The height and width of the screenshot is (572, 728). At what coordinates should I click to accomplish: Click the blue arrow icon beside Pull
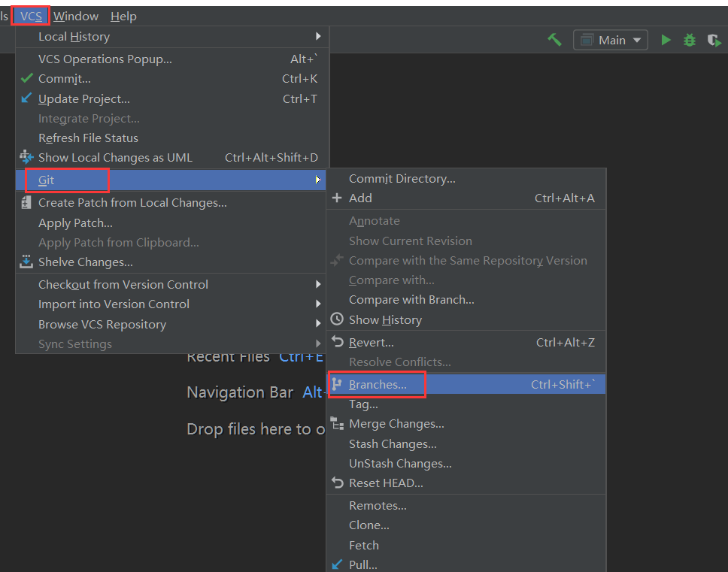[337, 564]
